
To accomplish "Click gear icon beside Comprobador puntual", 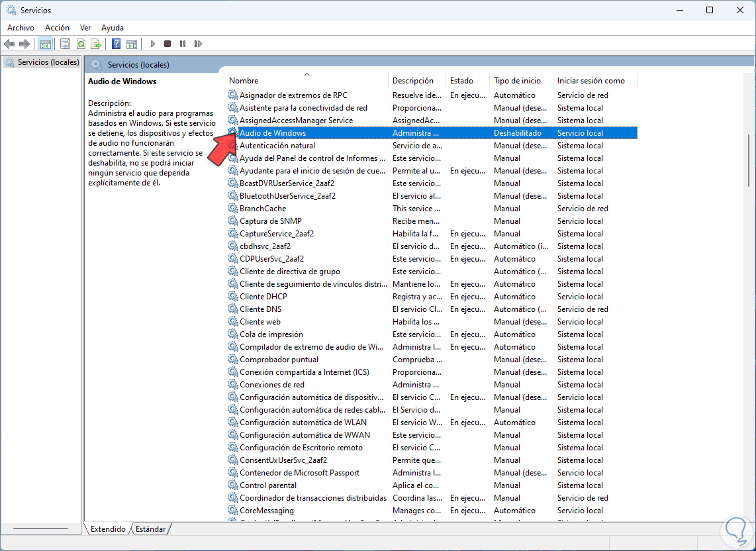I will coord(233,360).
